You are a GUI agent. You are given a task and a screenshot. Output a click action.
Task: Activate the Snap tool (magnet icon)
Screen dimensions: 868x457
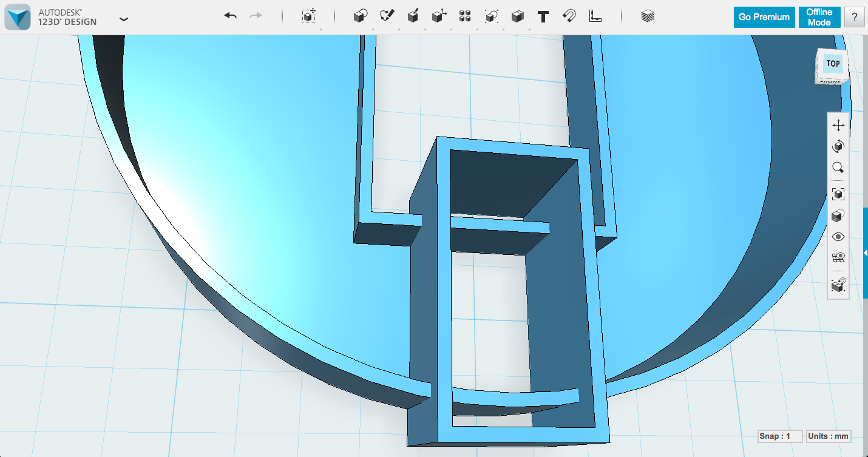pyautogui.click(x=569, y=16)
